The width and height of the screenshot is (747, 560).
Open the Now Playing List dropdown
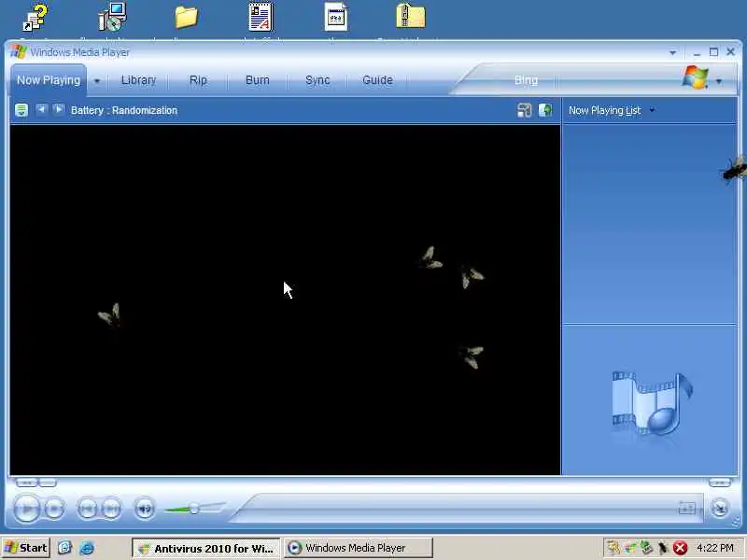tap(652, 110)
